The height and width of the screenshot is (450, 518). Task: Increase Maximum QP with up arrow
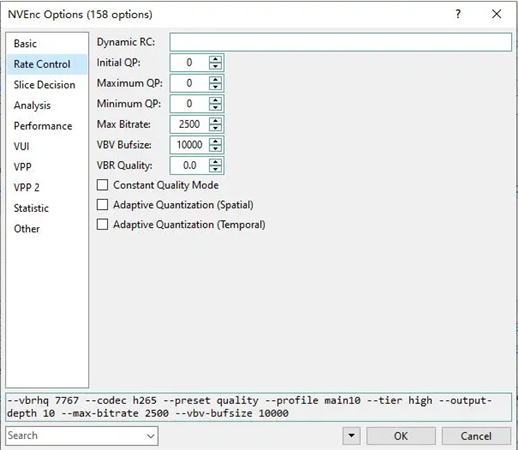tap(215, 80)
